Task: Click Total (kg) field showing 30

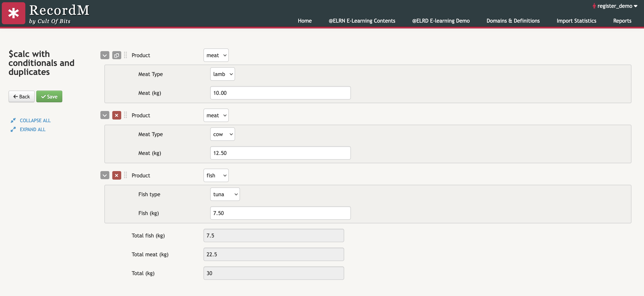Action: [x=274, y=273]
